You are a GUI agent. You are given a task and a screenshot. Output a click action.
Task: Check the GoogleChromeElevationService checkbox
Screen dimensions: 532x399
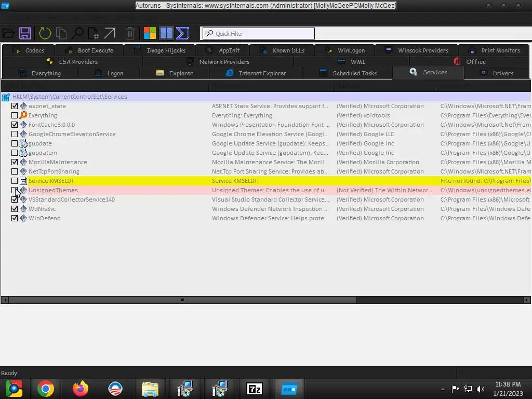click(x=15, y=134)
